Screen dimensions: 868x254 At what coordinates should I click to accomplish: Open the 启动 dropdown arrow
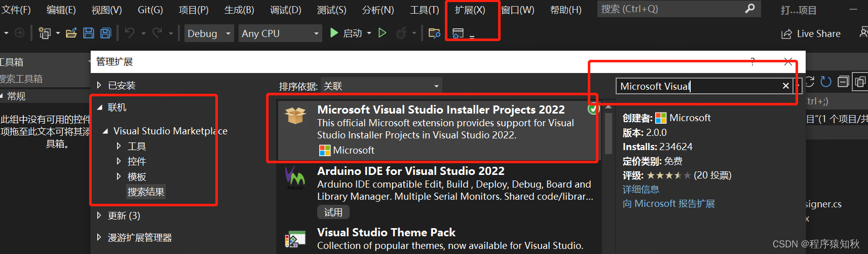(369, 33)
